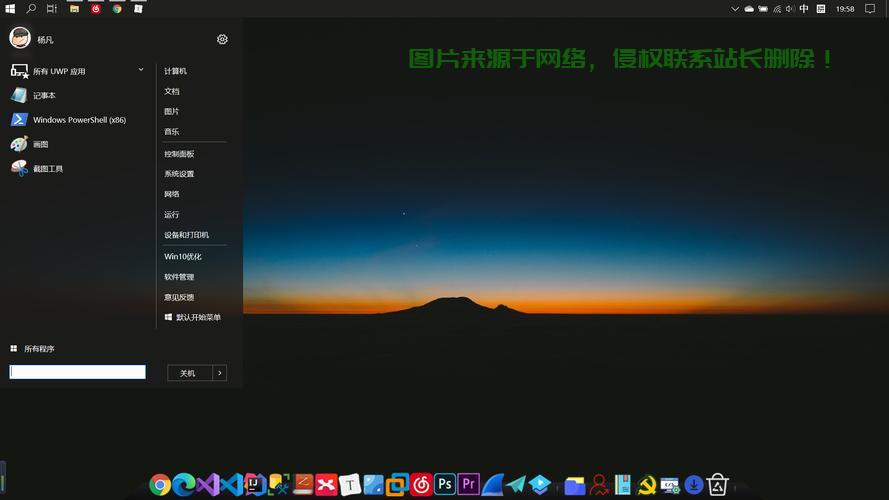Open the yellow database tool icon in dock
This screenshot has height=500, width=889.
(x=278, y=485)
